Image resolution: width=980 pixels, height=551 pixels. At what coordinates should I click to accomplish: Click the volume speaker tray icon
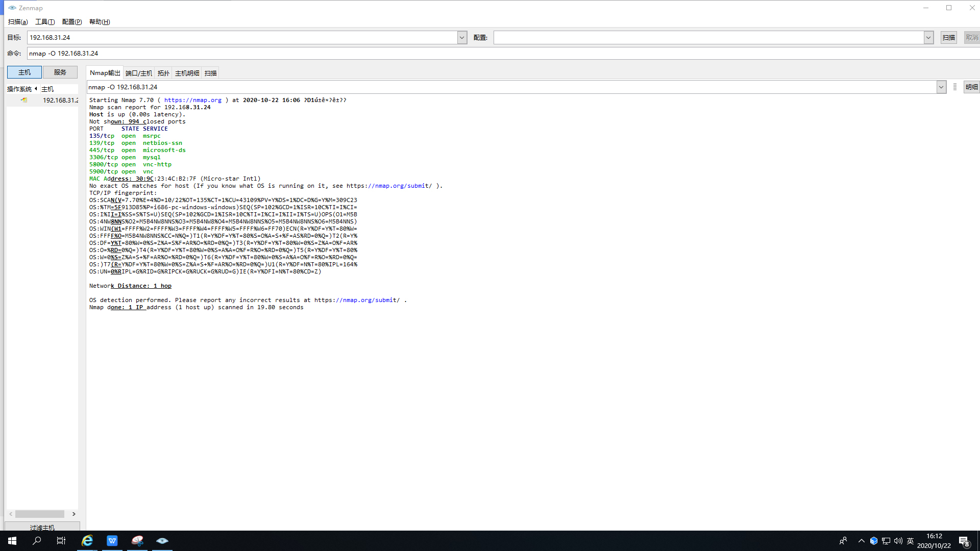click(x=898, y=541)
